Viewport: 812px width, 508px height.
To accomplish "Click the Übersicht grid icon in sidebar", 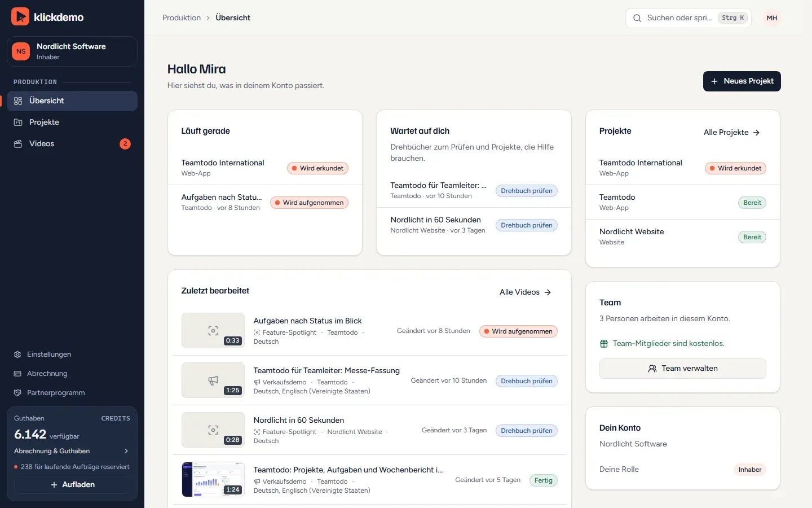I will [18, 101].
